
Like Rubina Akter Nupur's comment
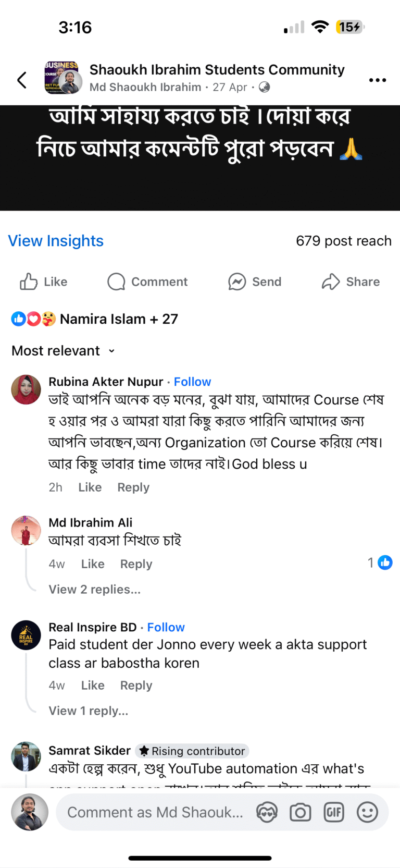[90, 487]
